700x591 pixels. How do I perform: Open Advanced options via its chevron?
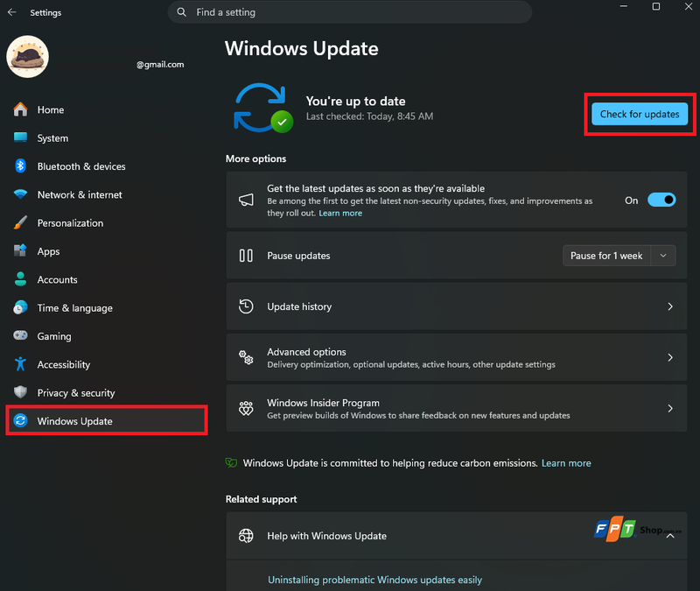669,357
